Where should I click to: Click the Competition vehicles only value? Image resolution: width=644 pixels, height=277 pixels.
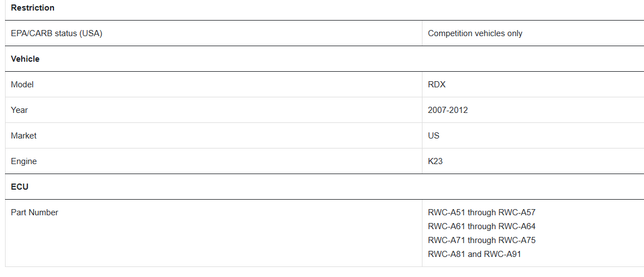click(475, 33)
